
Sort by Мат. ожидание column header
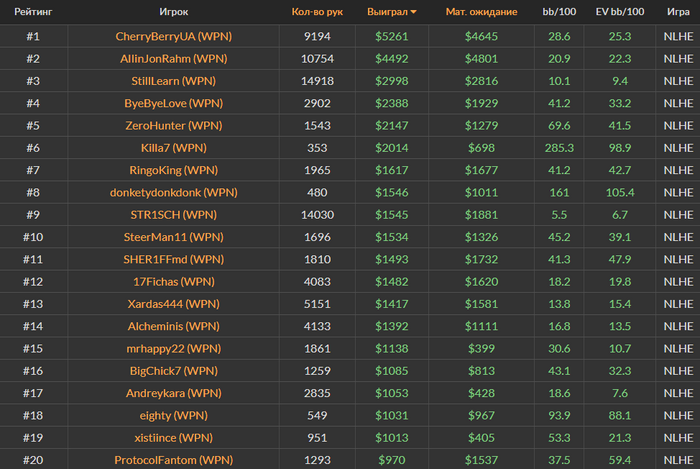481,12
